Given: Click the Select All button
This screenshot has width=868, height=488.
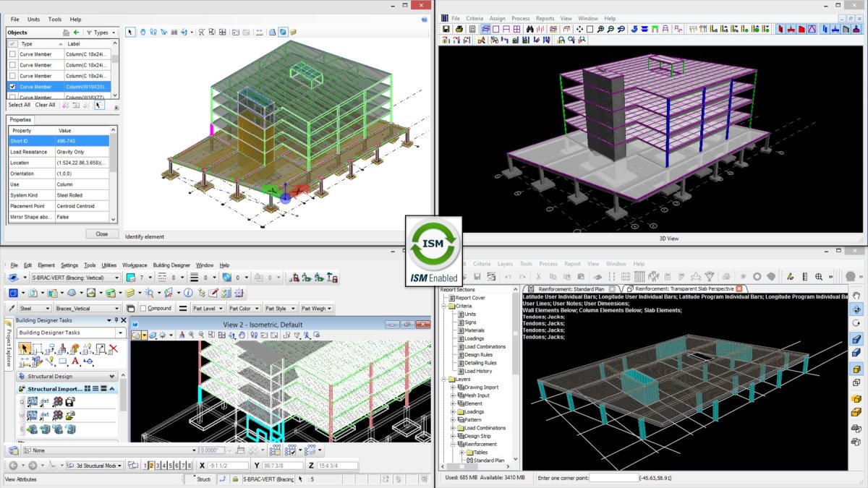Looking at the screenshot, I should (x=20, y=105).
